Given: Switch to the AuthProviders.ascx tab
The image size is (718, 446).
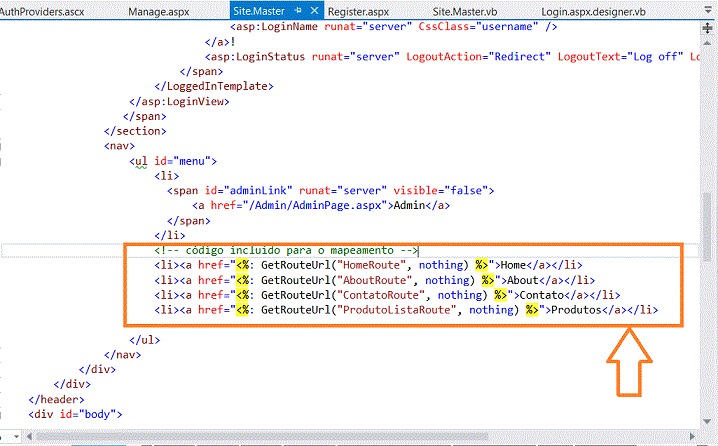Looking at the screenshot, I should pos(42,12).
